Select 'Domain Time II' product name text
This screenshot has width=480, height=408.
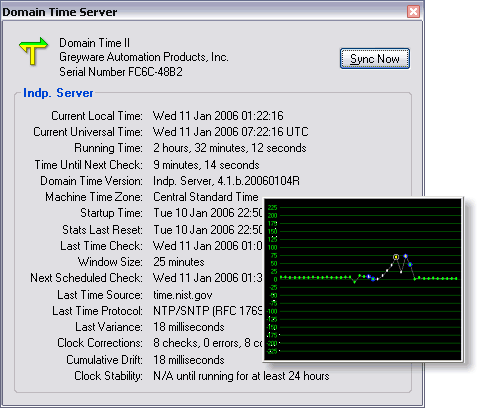click(94, 43)
